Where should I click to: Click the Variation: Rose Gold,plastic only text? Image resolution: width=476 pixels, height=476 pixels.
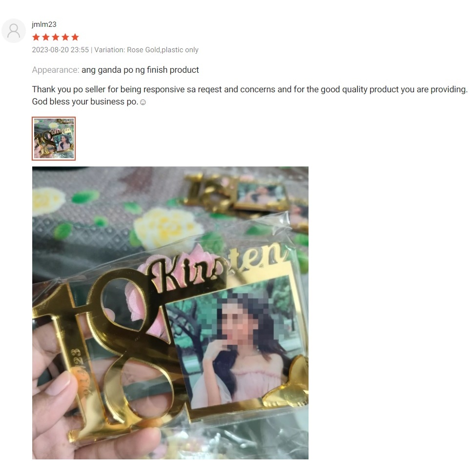coord(146,50)
